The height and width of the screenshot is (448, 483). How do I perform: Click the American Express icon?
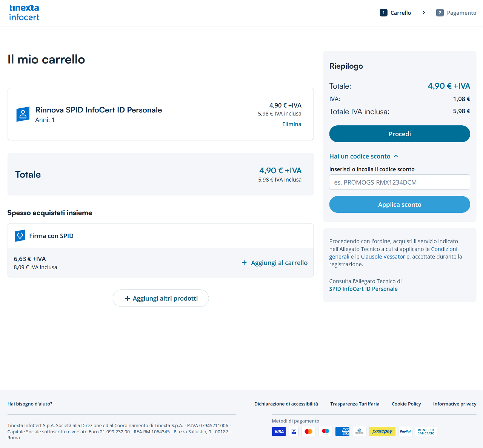tap(342, 431)
